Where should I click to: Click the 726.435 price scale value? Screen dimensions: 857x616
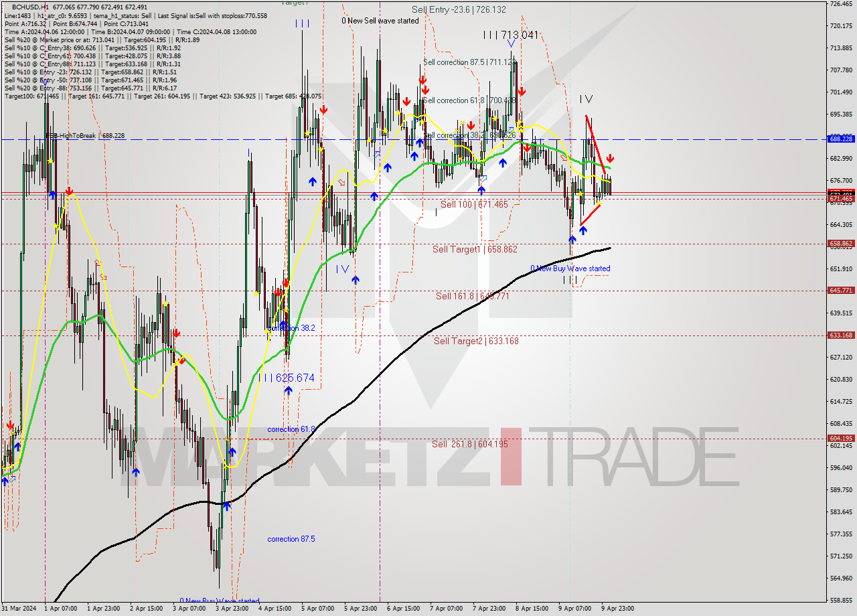841,4
